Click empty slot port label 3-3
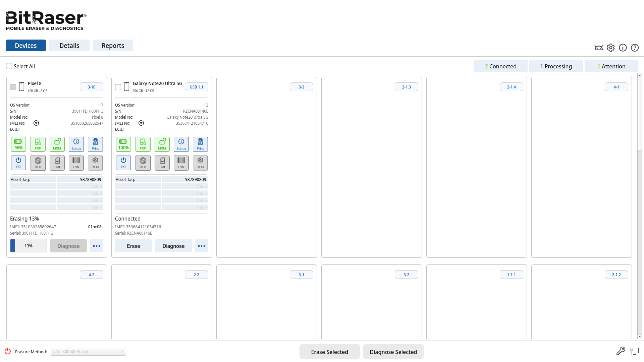This screenshot has width=644, height=362. coord(302,87)
